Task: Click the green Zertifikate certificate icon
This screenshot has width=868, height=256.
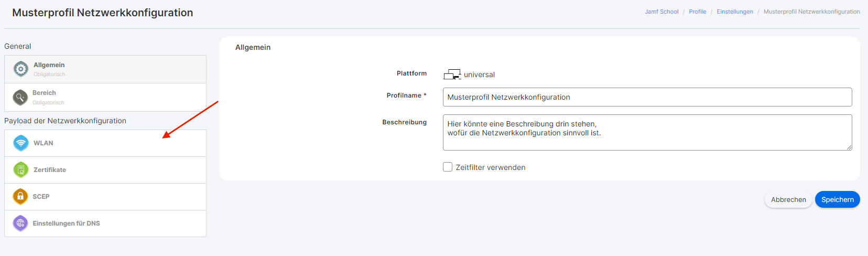Action: 21,169
